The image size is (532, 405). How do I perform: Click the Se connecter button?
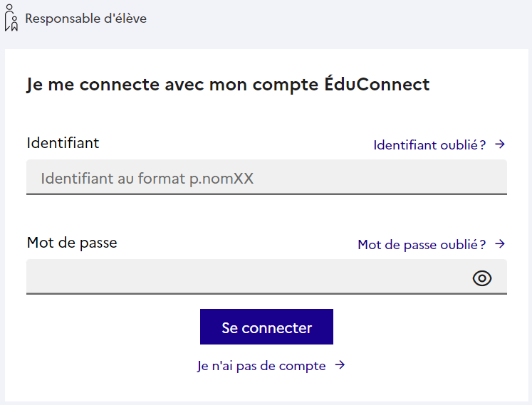coord(266,327)
